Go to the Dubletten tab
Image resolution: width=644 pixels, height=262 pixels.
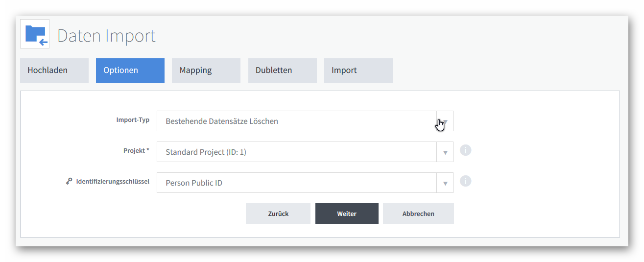pyautogui.click(x=283, y=71)
